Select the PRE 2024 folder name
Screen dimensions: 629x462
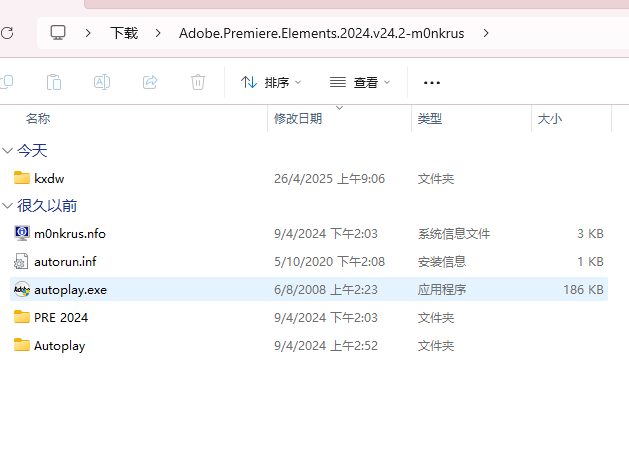61,318
